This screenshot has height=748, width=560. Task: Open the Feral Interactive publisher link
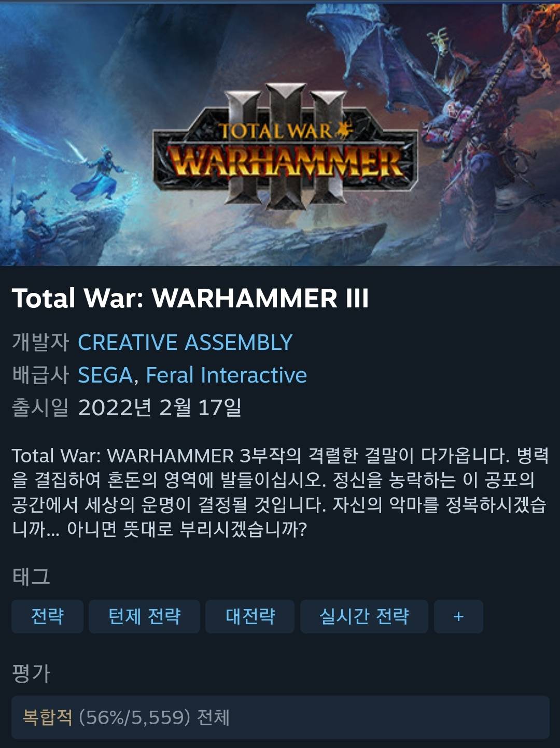click(226, 375)
